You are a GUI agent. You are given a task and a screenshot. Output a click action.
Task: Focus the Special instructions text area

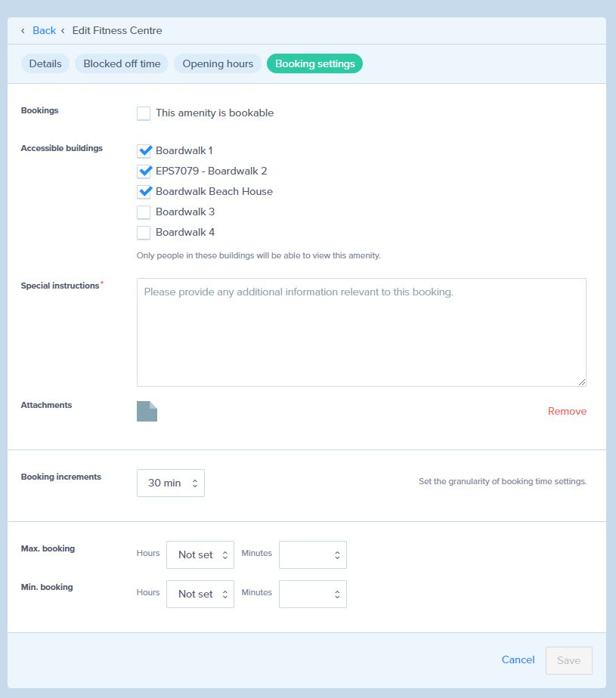[361, 332]
